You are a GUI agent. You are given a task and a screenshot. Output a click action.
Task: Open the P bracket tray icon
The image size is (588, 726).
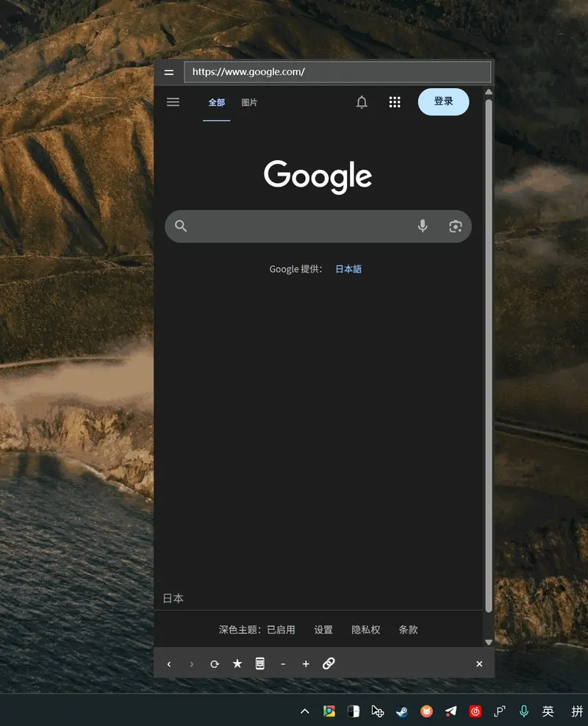point(500,711)
